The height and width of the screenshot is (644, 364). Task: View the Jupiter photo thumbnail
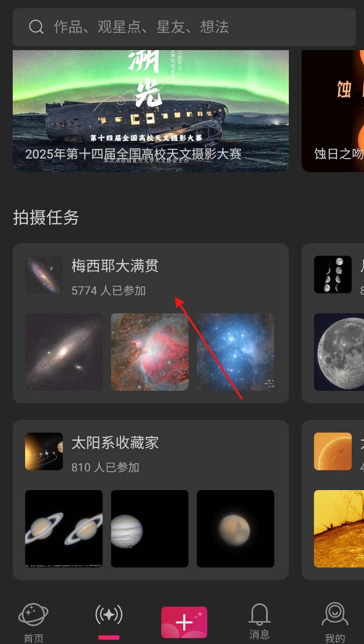150,529
